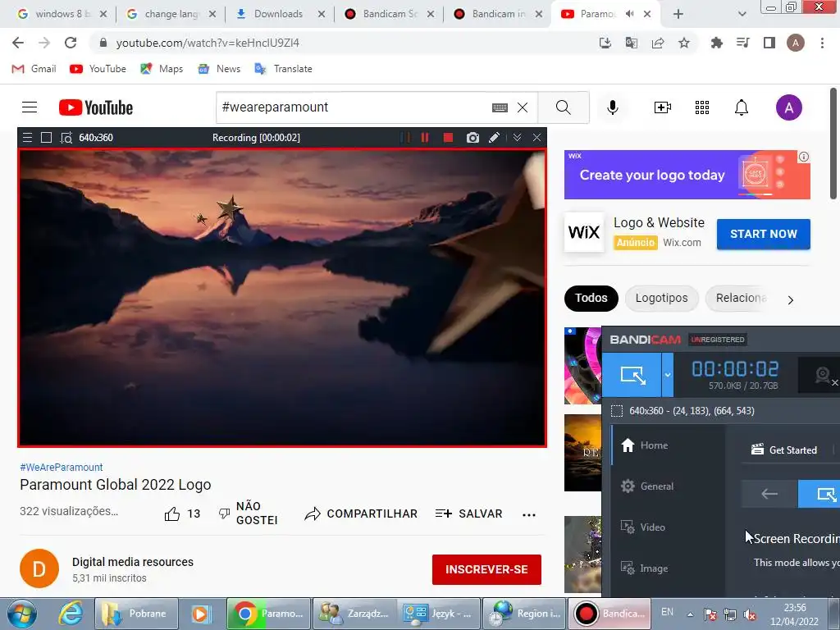The image size is (840, 630).
Task: Subscribe using INSCREVER-SE button
Action: [486, 569]
